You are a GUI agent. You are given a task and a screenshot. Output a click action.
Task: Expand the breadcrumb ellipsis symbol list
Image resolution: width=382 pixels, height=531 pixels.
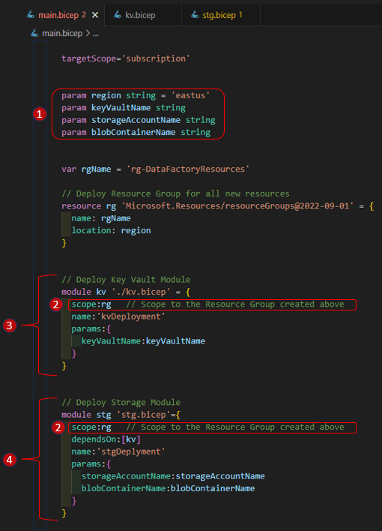tap(96, 34)
